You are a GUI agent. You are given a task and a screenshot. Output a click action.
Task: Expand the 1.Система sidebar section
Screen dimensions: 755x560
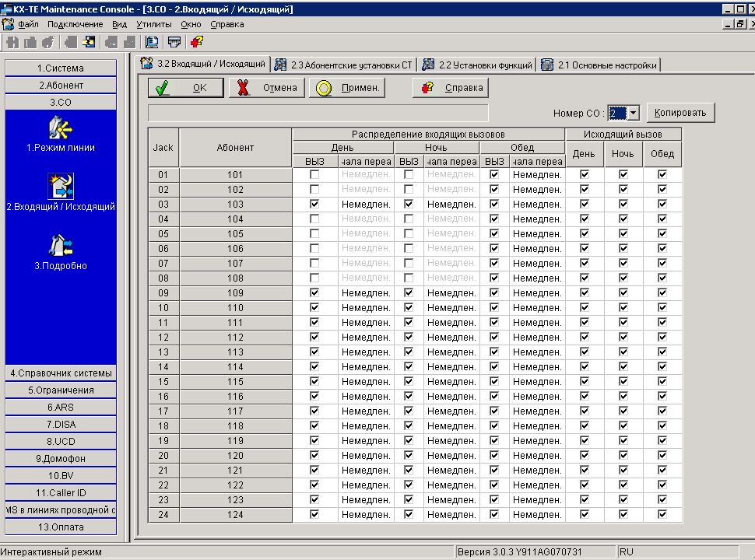click(x=61, y=68)
